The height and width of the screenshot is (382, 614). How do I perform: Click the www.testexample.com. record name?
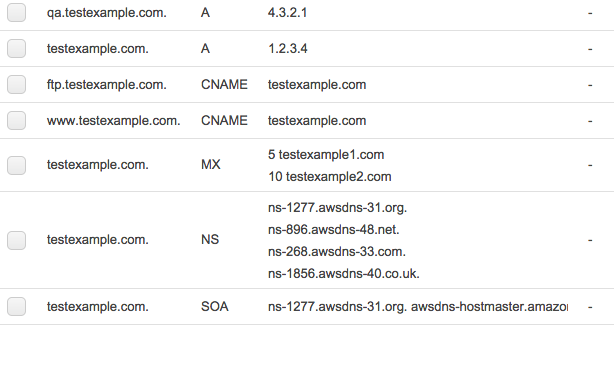click(x=114, y=121)
